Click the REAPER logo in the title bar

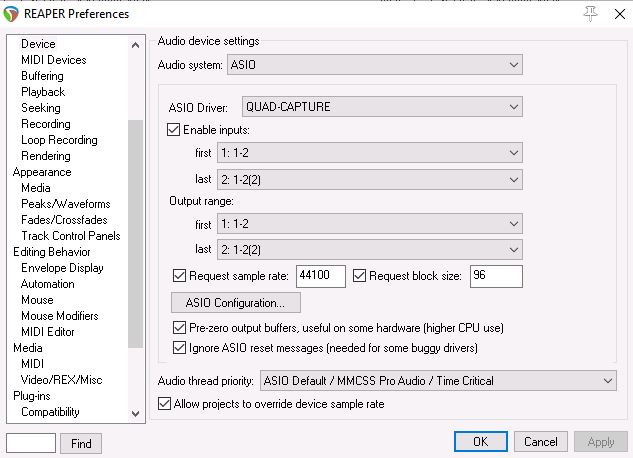tap(11, 14)
